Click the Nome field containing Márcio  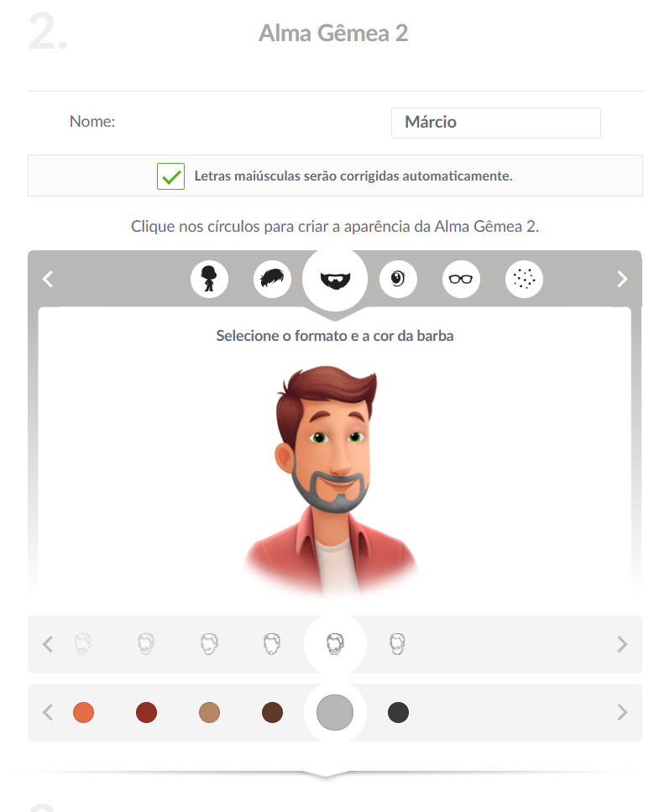496,123
